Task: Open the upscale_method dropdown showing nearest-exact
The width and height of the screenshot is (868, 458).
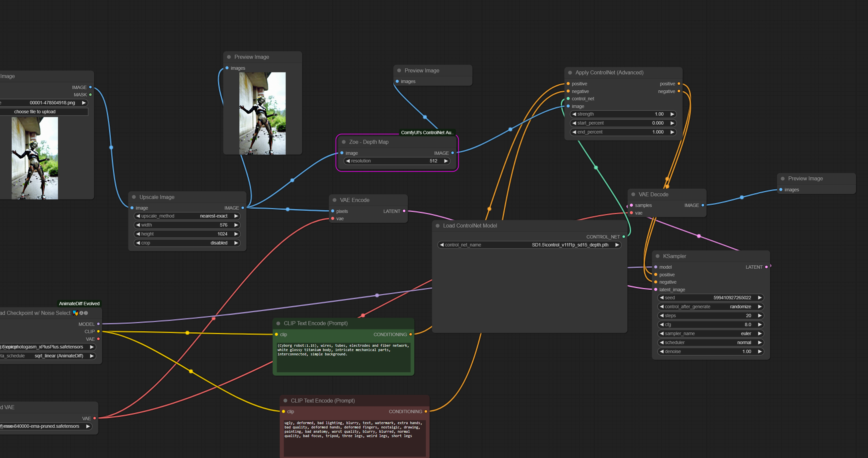Action: (187, 216)
